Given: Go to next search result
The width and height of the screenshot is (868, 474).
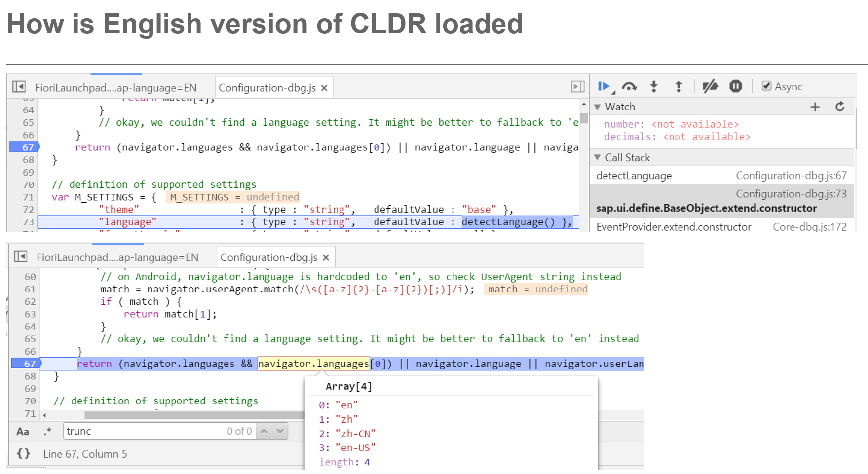Looking at the screenshot, I should coord(280,431).
